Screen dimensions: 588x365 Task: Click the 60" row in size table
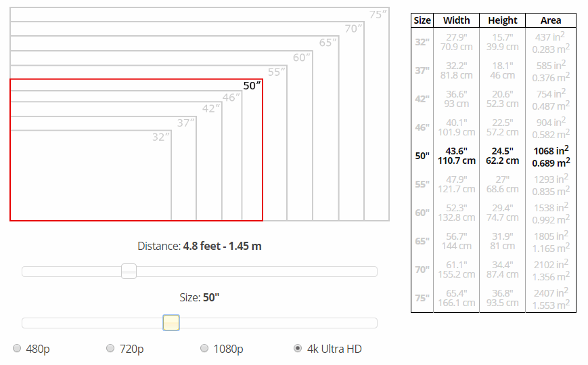point(422,213)
